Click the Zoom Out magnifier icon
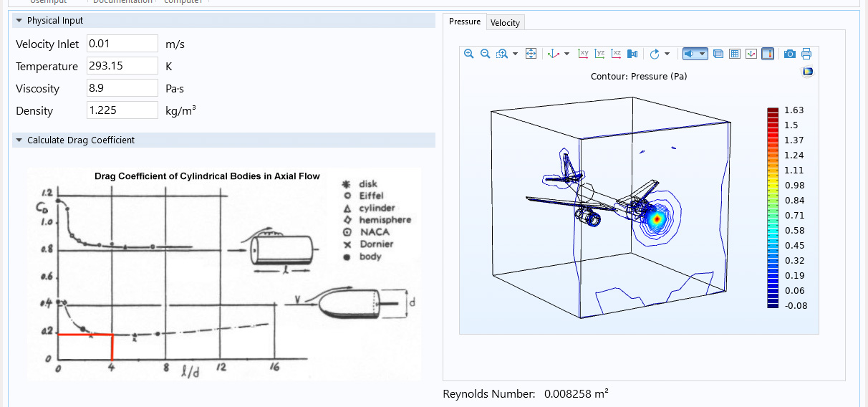The width and height of the screenshot is (868, 407). pos(485,54)
